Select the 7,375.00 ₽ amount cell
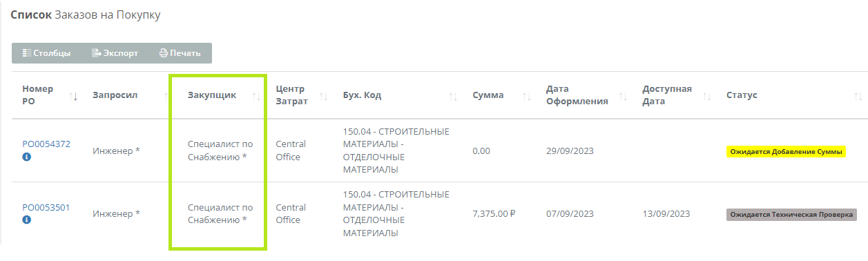This screenshot has height=261, width=868. click(x=494, y=213)
